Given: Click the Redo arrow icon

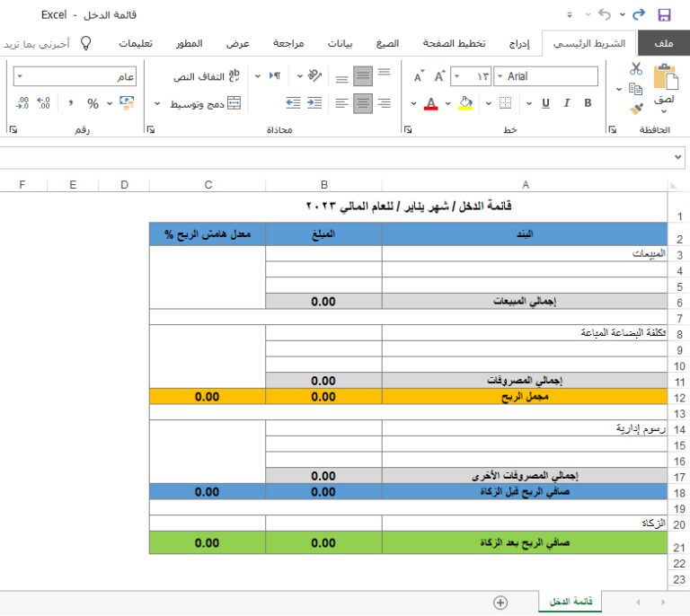Looking at the screenshot, I should pos(639,14).
